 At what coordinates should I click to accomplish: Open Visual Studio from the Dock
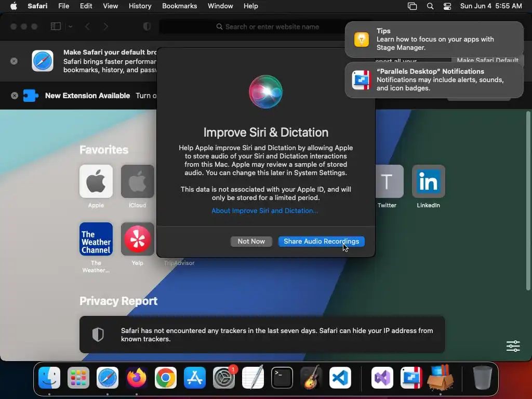pos(382,378)
